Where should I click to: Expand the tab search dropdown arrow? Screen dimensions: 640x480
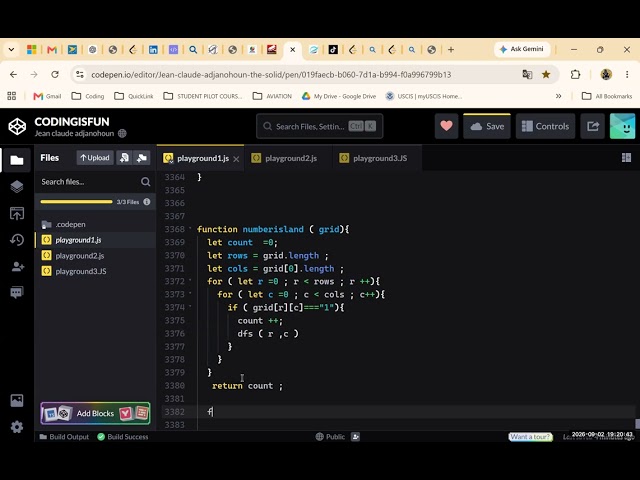pos(11,49)
